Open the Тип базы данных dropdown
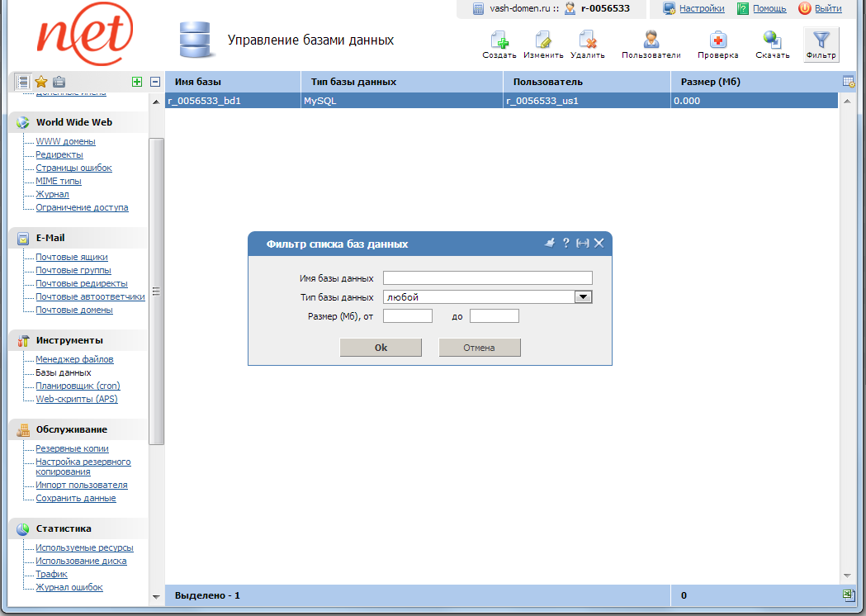 coord(584,296)
